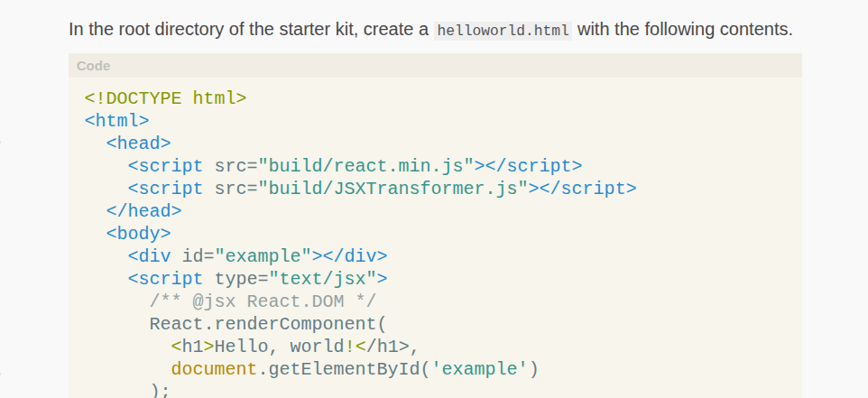The height and width of the screenshot is (398, 868).
Task: Click the opening <html> tag
Action: coord(116,121)
